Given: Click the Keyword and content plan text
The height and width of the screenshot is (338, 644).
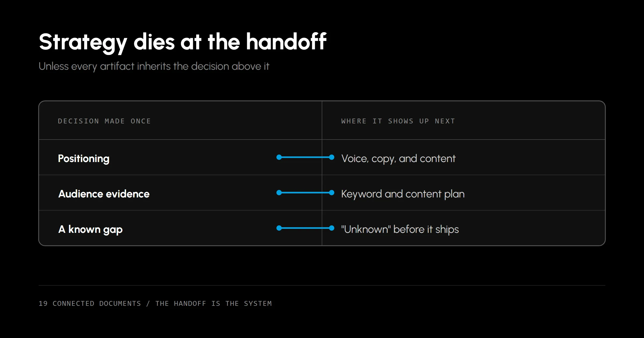Looking at the screenshot, I should pyautogui.click(x=403, y=194).
